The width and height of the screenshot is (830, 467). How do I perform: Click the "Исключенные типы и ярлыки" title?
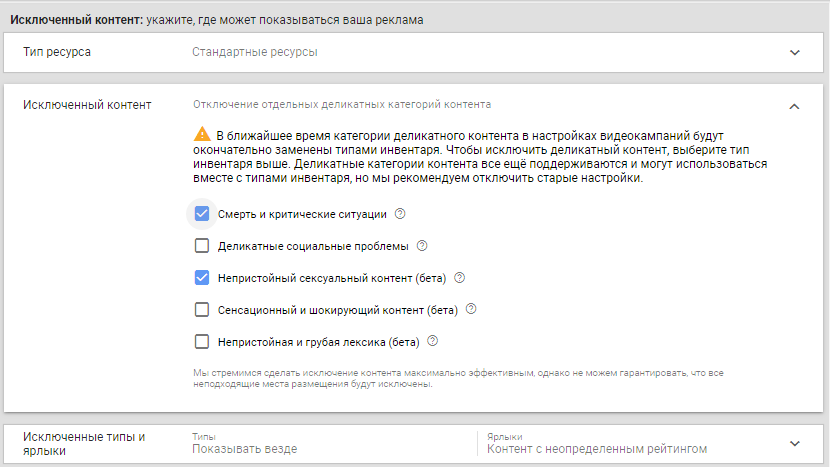(x=84, y=443)
